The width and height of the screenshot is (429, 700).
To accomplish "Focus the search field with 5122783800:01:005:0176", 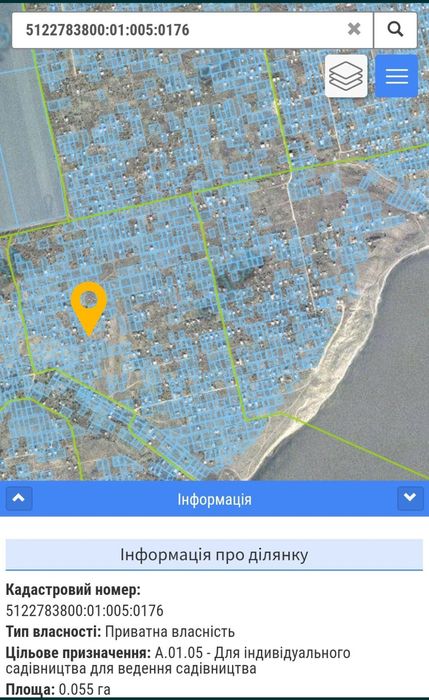I will pyautogui.click(x=179, y=30).
